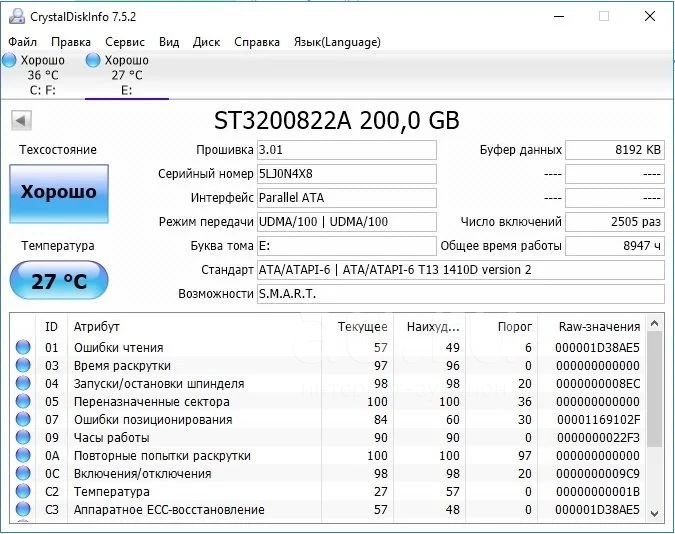Screen dimensions: 675x534
Task: Select the Время раскрутки attribute text
Action: pyautogui.click(x=122, y=366)
